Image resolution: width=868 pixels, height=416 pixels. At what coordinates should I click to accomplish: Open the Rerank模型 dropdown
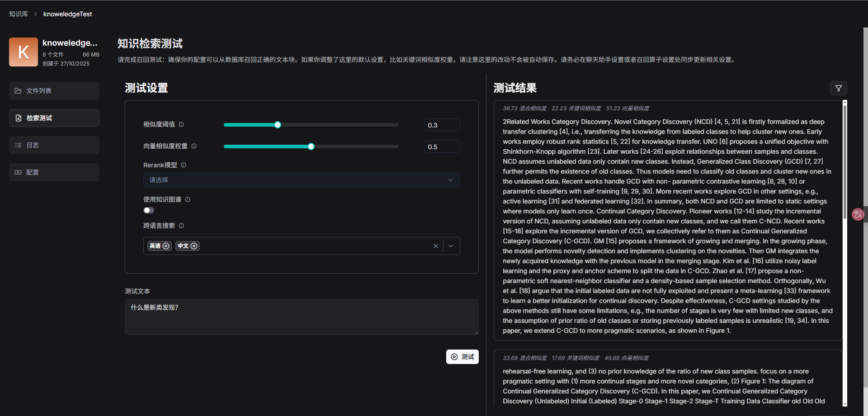coord(302,180)
